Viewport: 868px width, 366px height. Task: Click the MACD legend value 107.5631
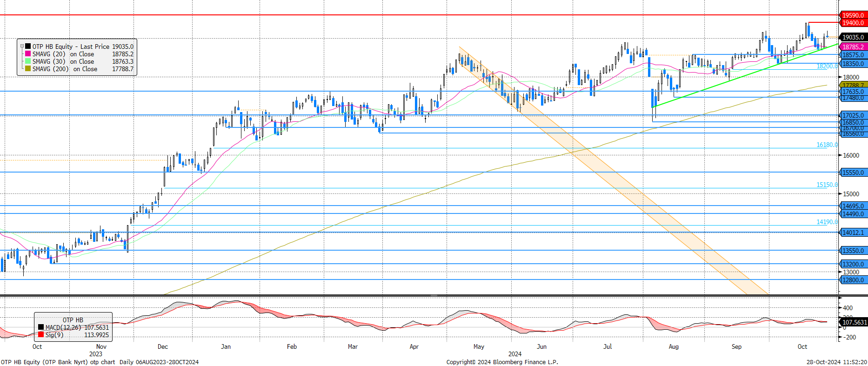tap(96, 327)
